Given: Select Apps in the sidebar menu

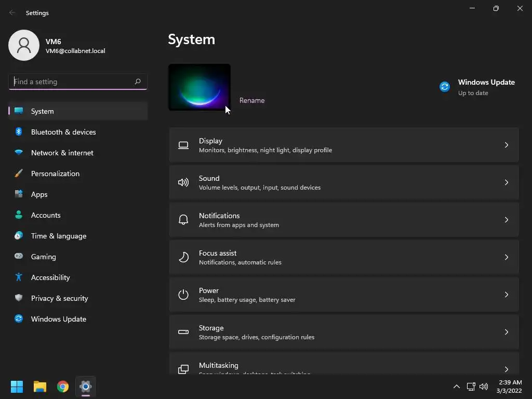Looking at the screenshot, I should coord(39,194).
